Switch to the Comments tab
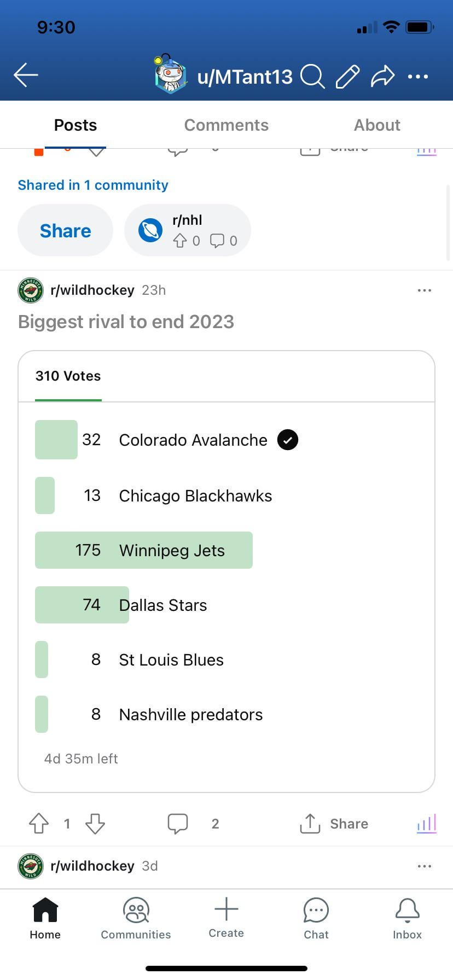The width and height of the screenshot is (453, 980). coord(226,125)
